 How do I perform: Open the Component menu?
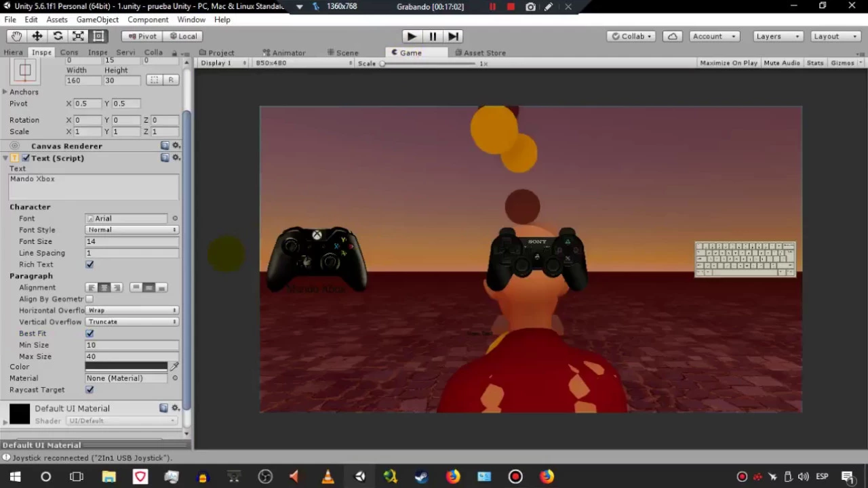click(x=148, y=20)
